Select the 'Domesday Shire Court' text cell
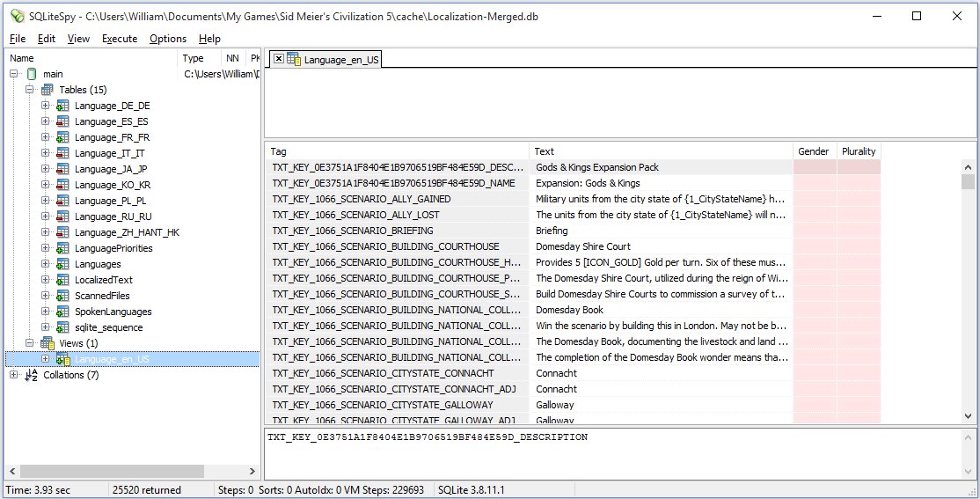The image size is (980, 499). [662, 246]
